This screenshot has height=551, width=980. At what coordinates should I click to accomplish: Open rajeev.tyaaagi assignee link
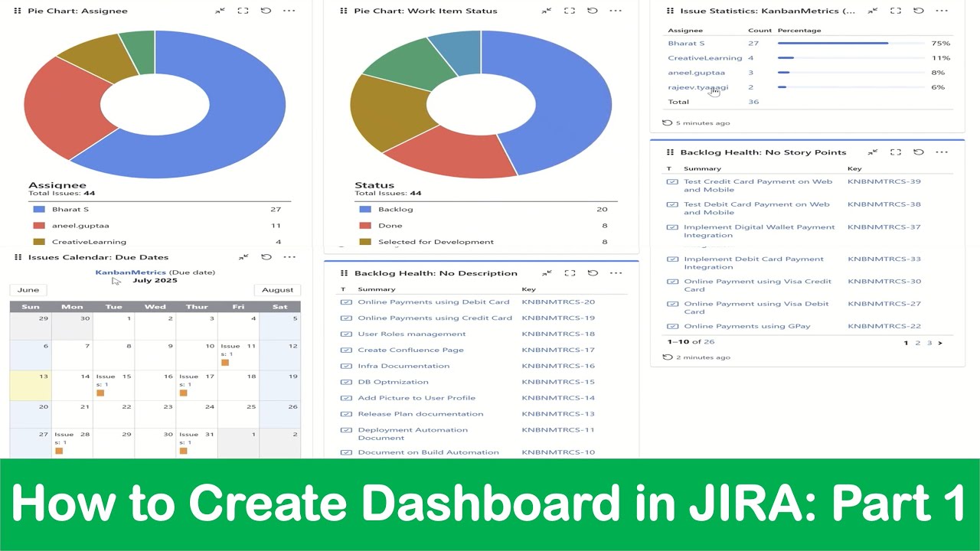point(697,87)
